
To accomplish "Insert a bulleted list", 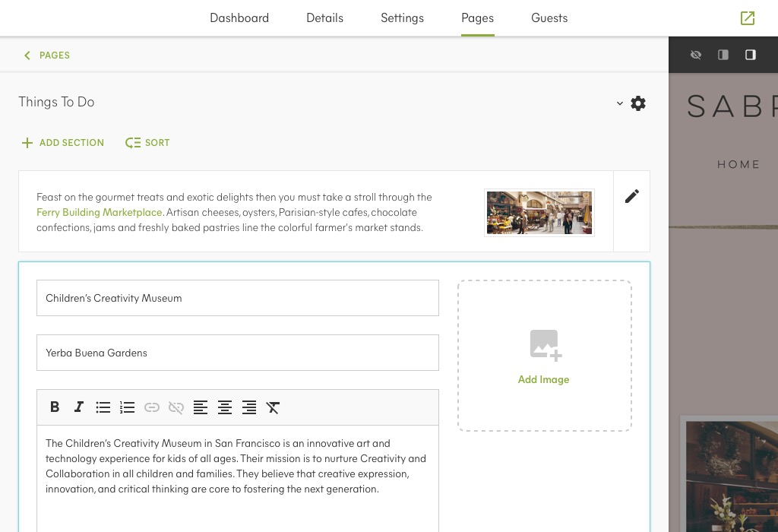I will 103,407.
